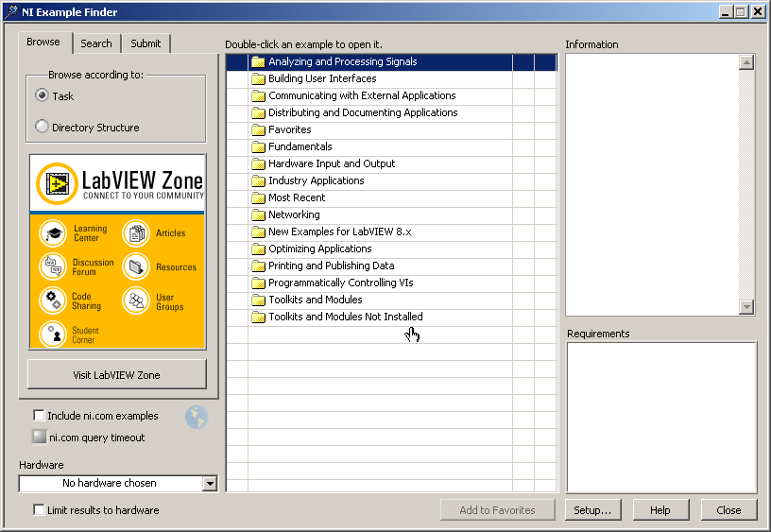Select the Fundamentals row text
This screenshot has height=532, width=771.
(x=300, y=146)
